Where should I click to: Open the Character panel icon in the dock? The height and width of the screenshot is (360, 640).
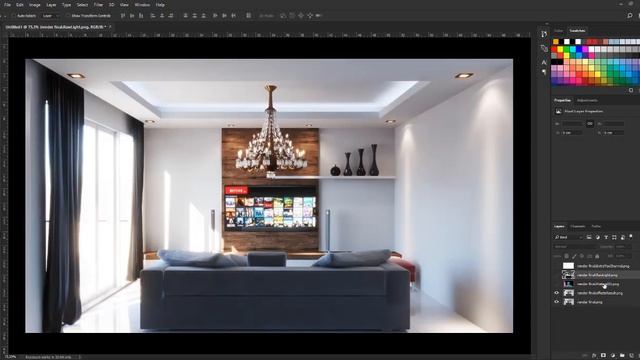click(x=544, y=62)
